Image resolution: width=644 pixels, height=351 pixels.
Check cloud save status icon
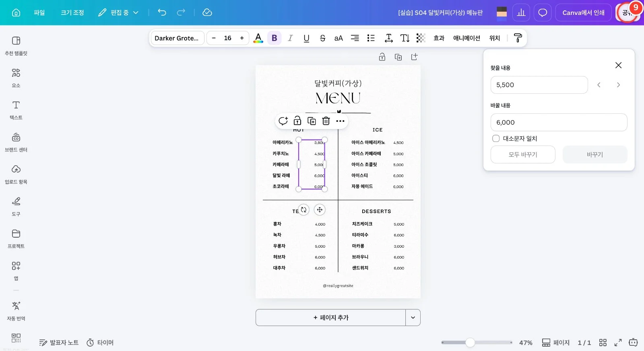207,12
